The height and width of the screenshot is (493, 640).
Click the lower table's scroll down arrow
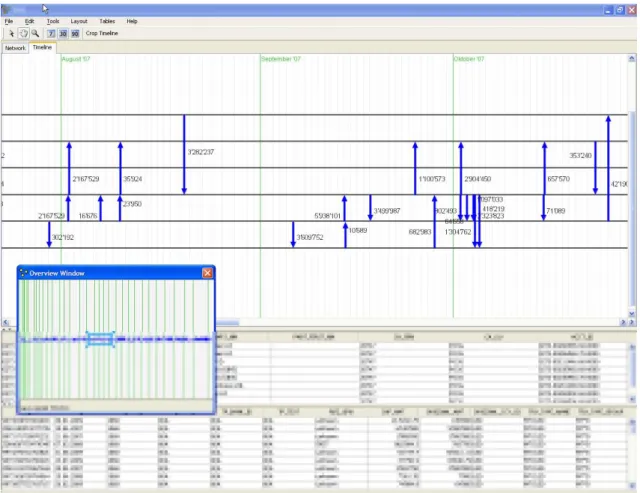tap(632, 484)
